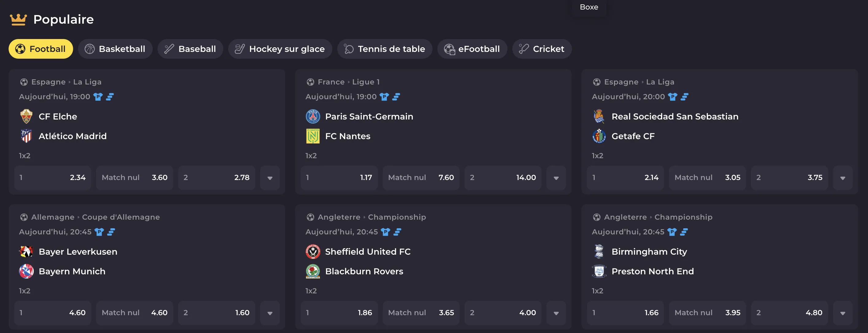The width and height of the screenshot is (868, 333).
Task: Click the Sheffield United FC crest
Action: click(x=313, y=252)
